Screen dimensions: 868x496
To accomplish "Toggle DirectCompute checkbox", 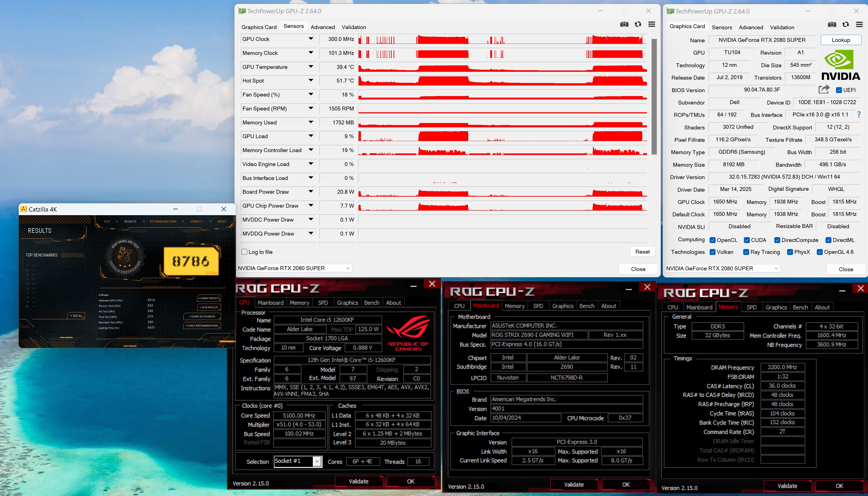I will pyautogui.click(x=777, y=240).
